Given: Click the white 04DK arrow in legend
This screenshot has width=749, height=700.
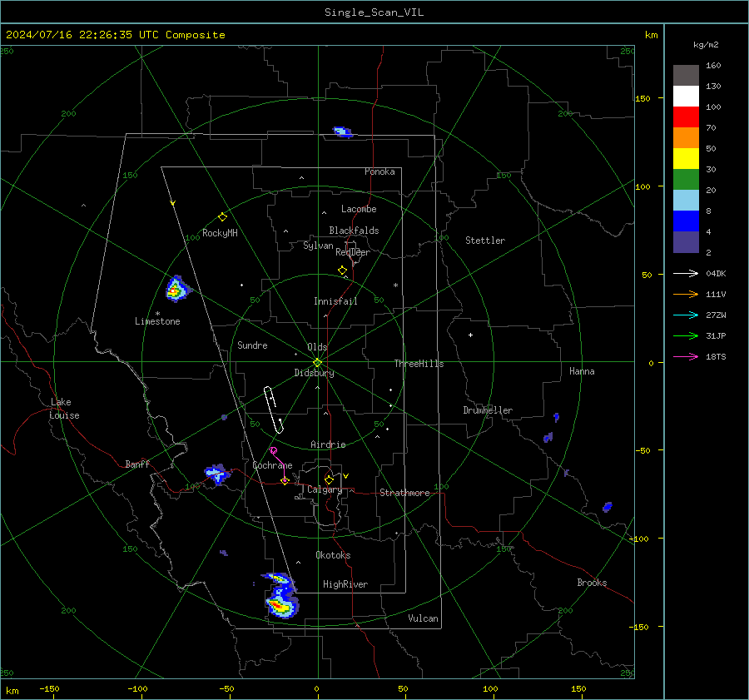Looking at the screenshot, I should (686, 273).
